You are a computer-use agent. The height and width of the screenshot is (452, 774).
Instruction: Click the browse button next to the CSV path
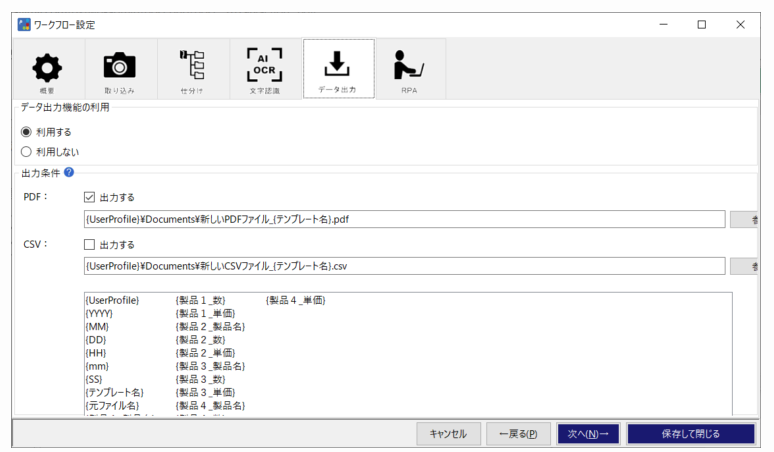pyautogui.click(x=743, y=266)
